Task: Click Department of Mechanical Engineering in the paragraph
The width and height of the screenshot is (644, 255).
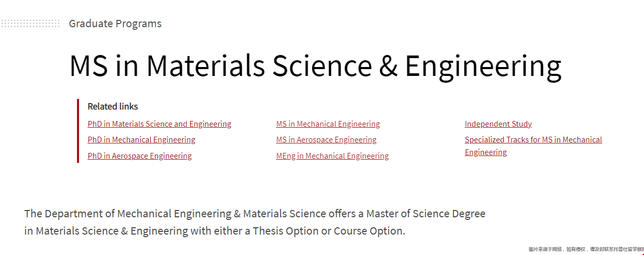Action: tap(138, 214)
